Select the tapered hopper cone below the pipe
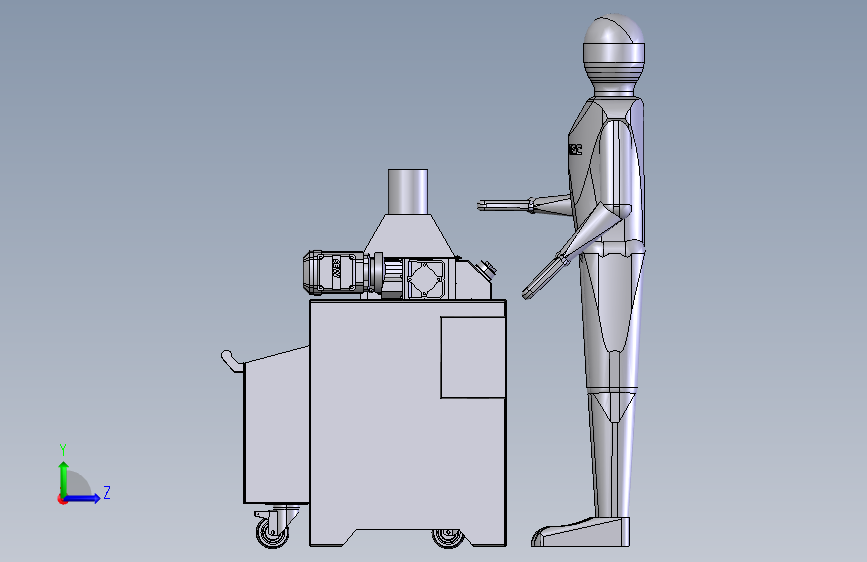Viewport: 867px width, 562px height. pyautogui.click(x=409, y=235)
